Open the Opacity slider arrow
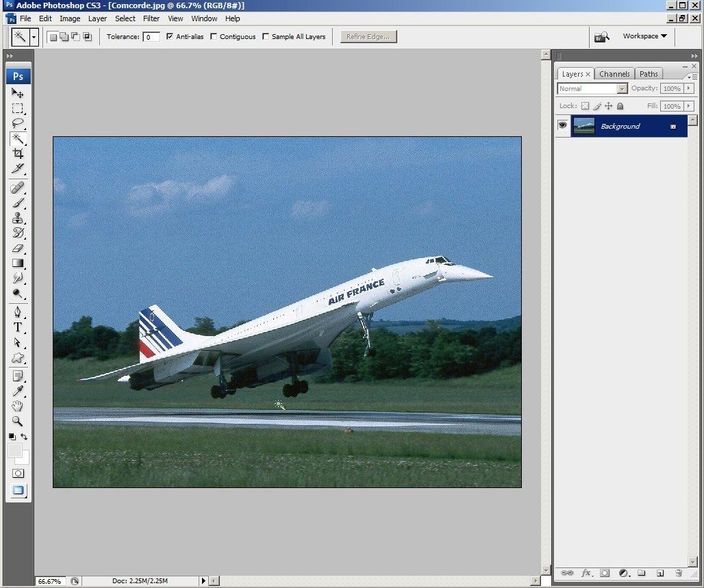704x588 pixels. (689, 89)
